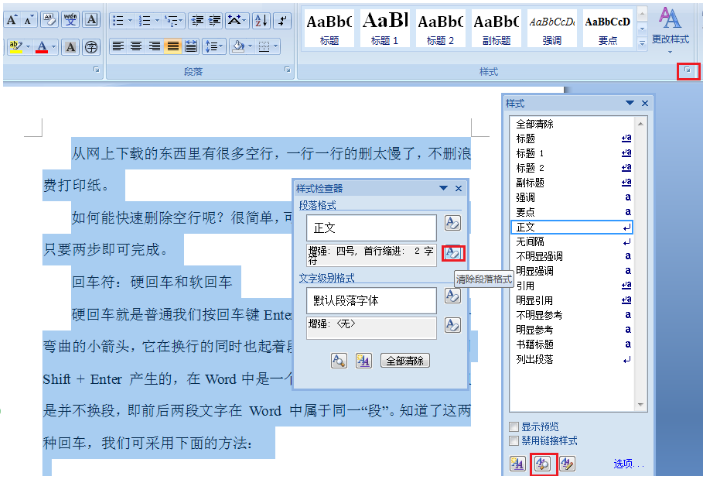
Task: Open the 更改样式 menu
Action: tap(671, 30)
